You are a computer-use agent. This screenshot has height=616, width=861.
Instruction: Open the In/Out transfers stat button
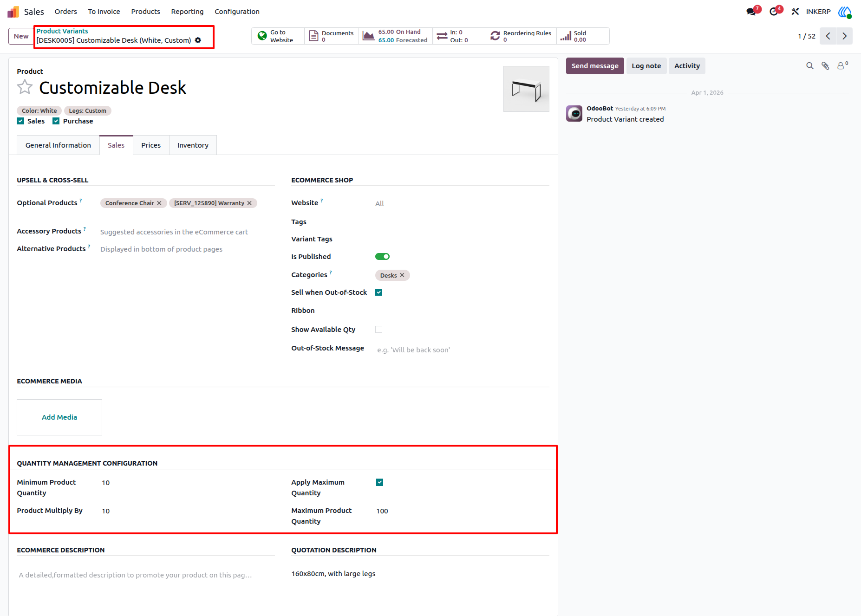[459, 36]
